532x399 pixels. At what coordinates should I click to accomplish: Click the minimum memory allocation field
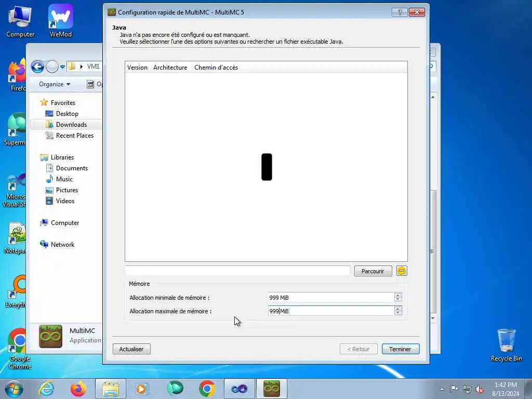pos(331,298)
